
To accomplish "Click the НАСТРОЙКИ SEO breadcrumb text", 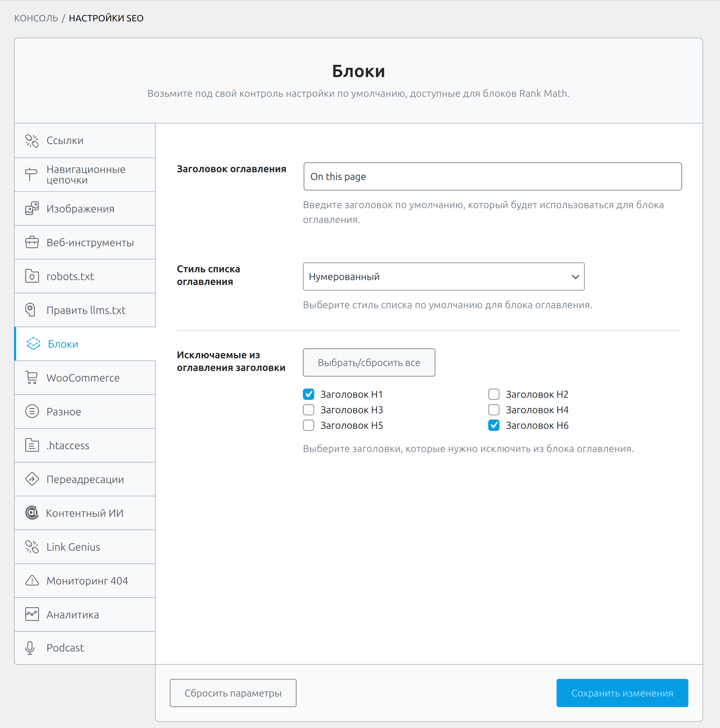I will [x=106, y=18].
